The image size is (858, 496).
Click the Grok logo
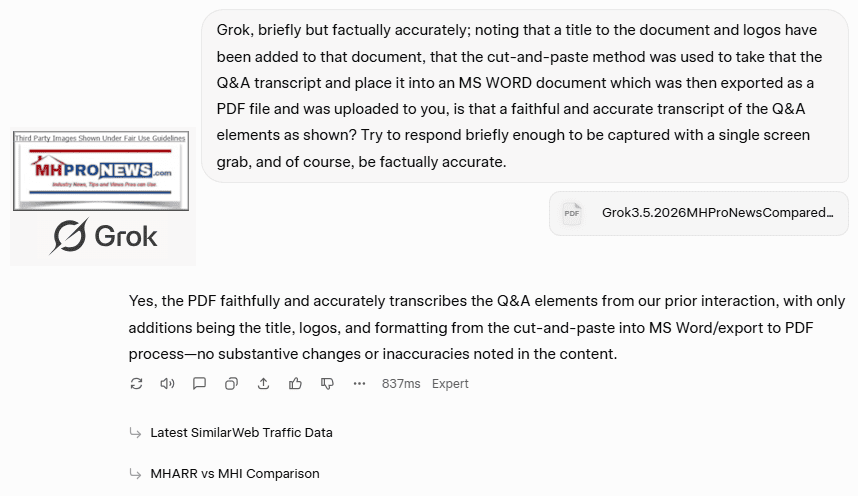coord(104,237)
